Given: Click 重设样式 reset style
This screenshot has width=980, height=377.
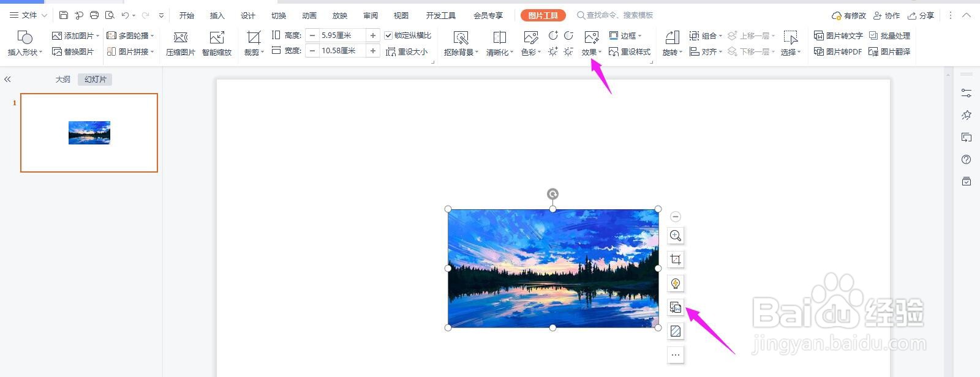Looking at the screenshot, I should (x=630, y=52).
